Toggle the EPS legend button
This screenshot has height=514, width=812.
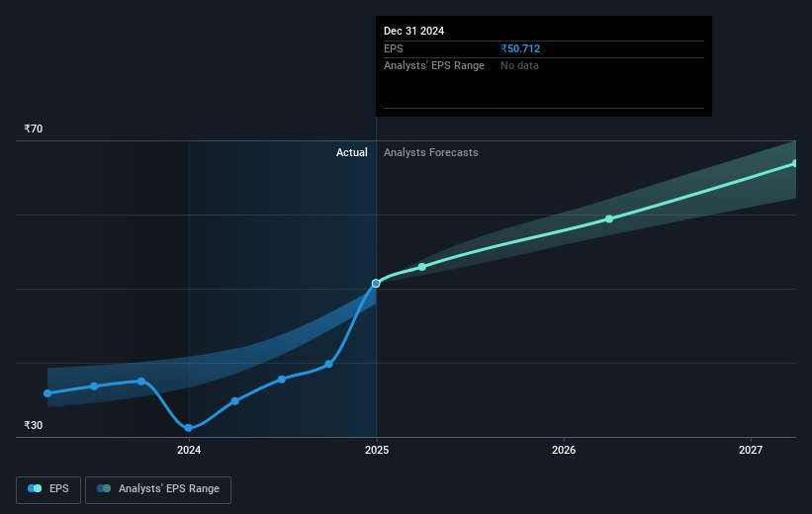point(48,489)
